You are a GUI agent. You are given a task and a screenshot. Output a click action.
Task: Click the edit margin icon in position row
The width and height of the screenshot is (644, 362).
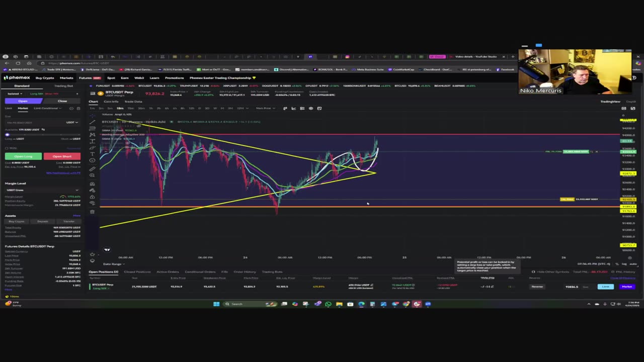point(372,285)
